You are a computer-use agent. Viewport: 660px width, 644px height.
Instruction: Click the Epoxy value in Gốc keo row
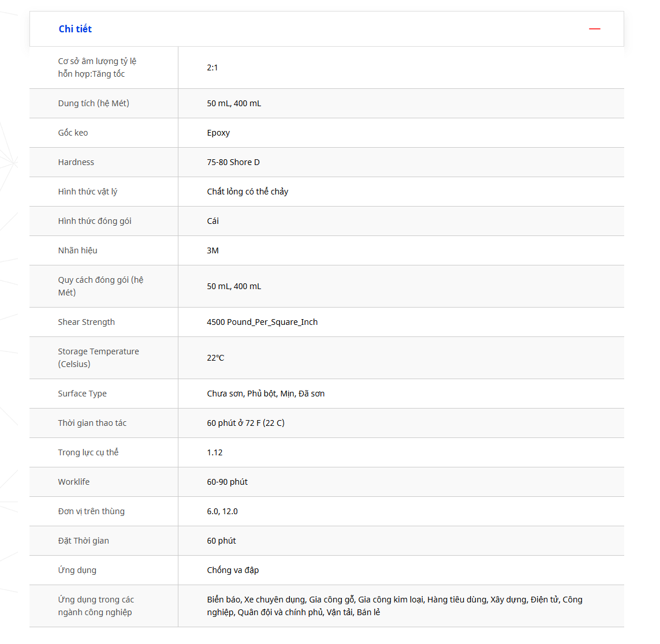(218, 133)
